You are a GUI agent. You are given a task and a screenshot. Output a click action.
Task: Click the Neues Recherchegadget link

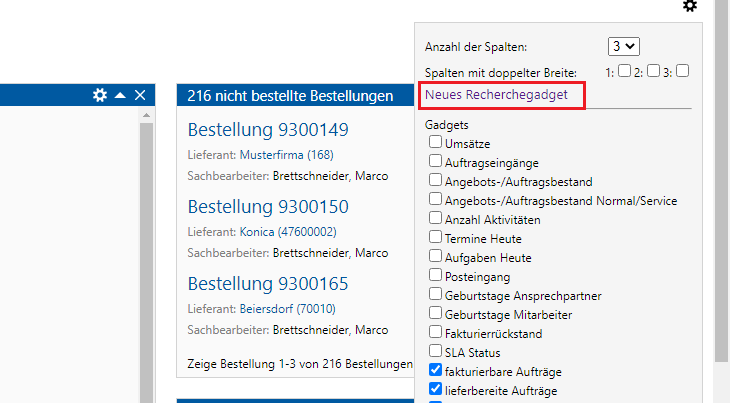[x=496, y=94]
